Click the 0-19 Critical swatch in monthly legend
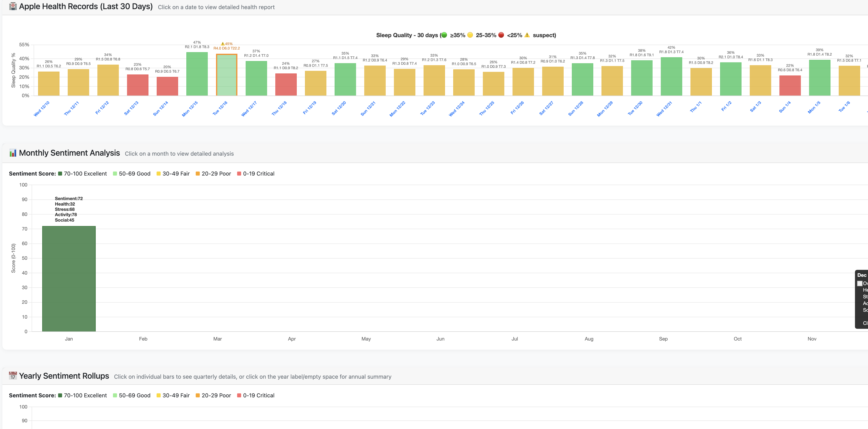 tap(239, 174)
